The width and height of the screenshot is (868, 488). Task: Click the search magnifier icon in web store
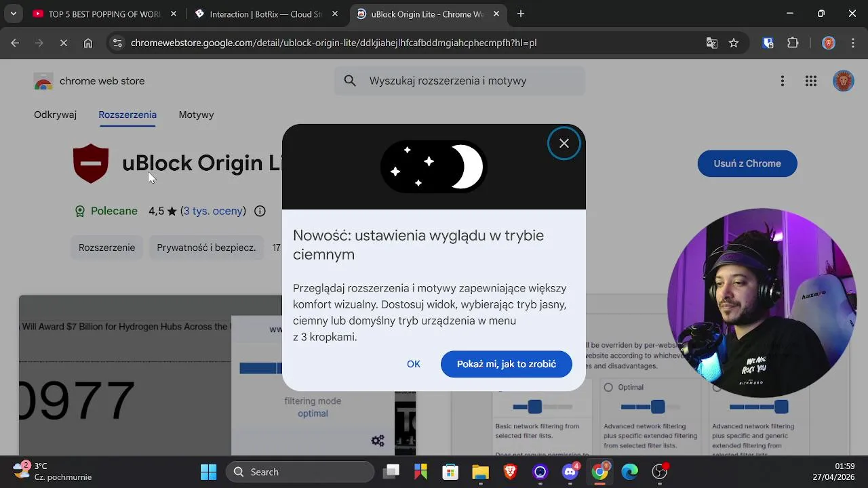click(x=350, y=81)
